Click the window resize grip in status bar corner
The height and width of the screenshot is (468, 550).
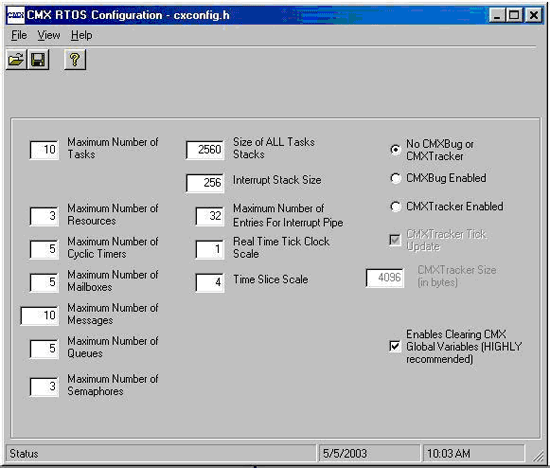tap(537, 455)
